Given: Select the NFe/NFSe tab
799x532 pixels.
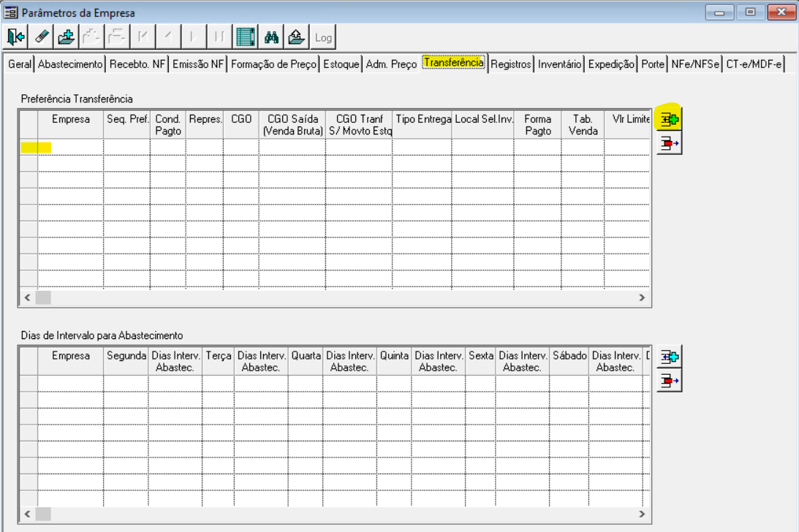Looking at the screenshot, I should point(695,64).
